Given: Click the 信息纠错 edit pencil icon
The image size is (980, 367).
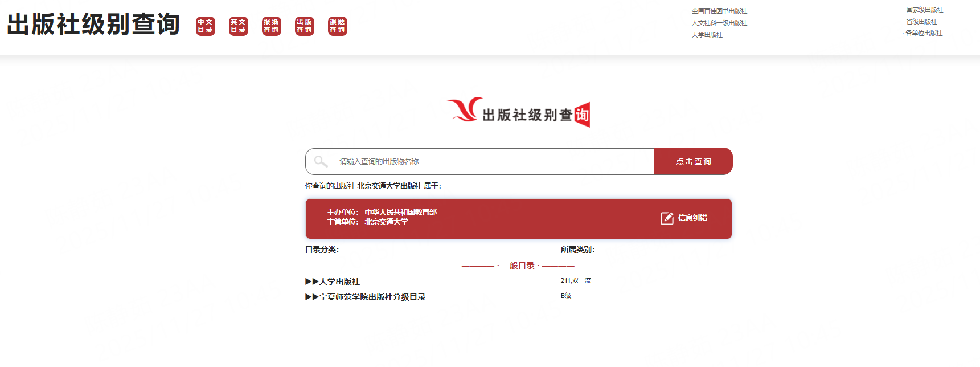Looking at the screenshot, I should click(x=667, y=218).
